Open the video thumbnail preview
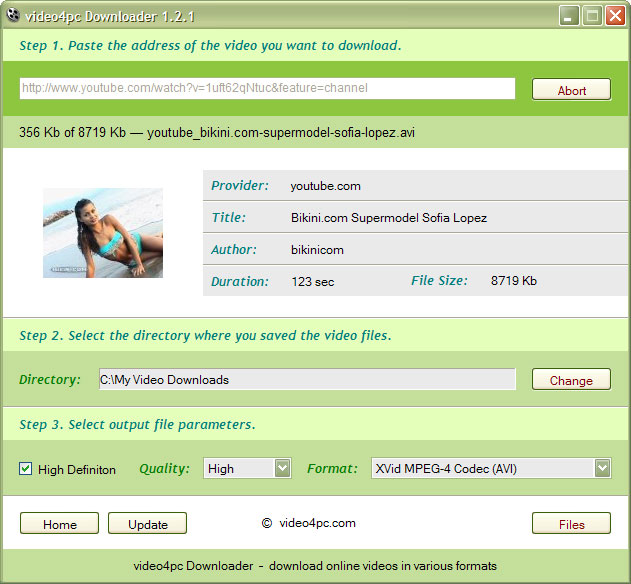Viewport: 631px width, 584px height. point(103,233)
